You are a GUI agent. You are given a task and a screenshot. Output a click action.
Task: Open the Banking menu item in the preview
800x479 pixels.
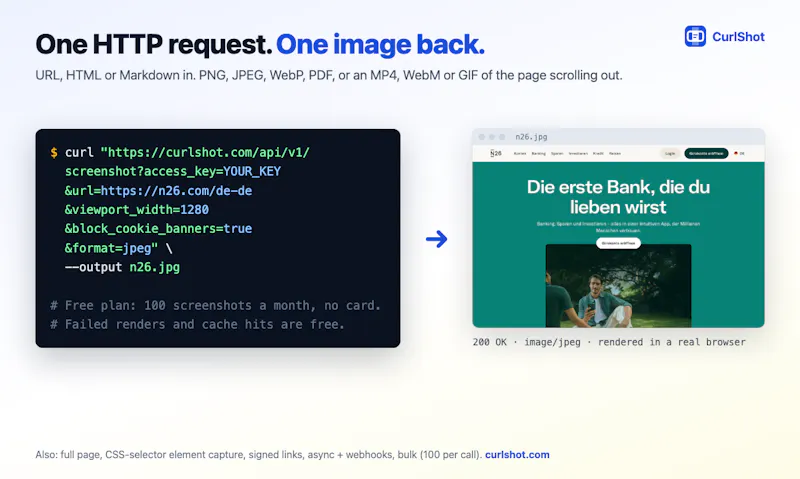pyautogui.click(x=538, y=154)
